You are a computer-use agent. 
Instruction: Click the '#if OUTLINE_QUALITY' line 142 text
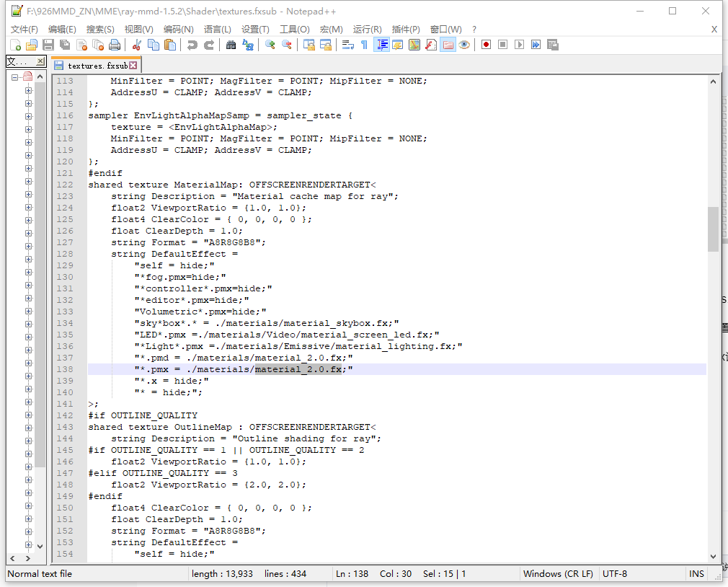143,415
